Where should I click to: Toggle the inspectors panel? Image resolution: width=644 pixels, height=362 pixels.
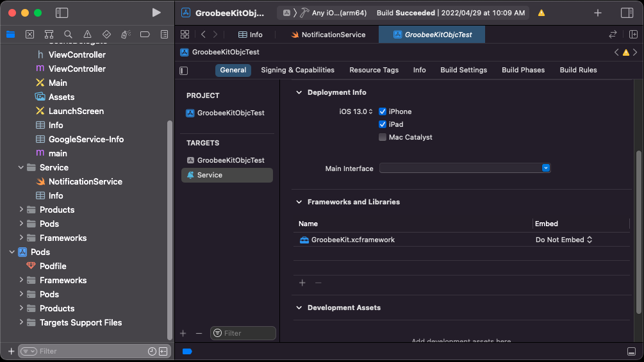tap(627, 13)
